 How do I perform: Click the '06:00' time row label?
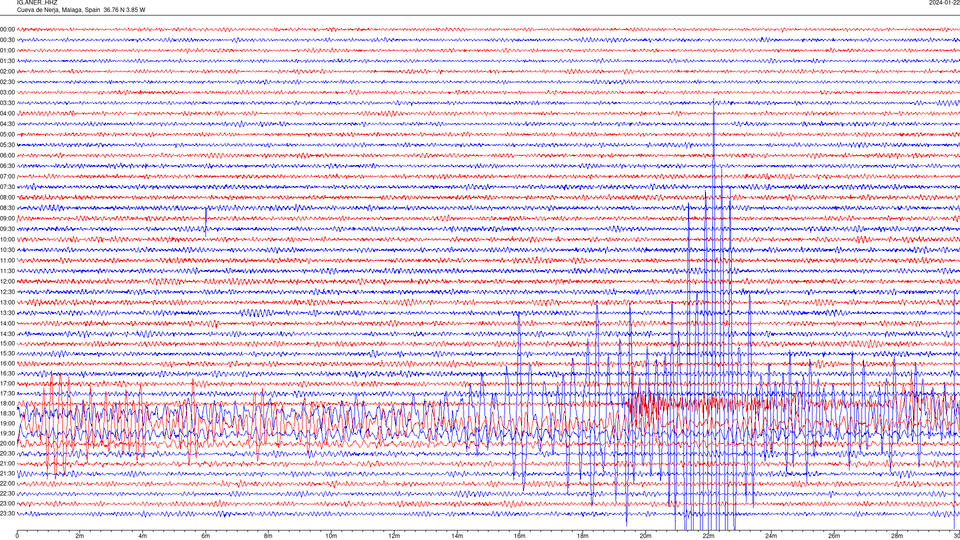(x=7, y=156)
